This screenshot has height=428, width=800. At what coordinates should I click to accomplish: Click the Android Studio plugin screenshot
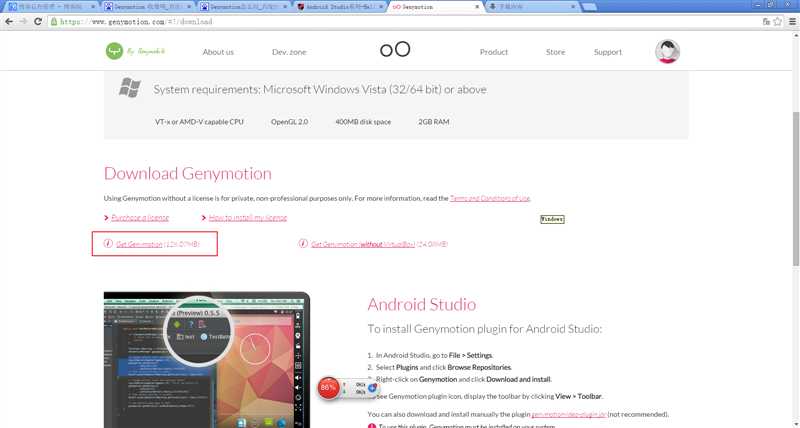tap(207, 360)
